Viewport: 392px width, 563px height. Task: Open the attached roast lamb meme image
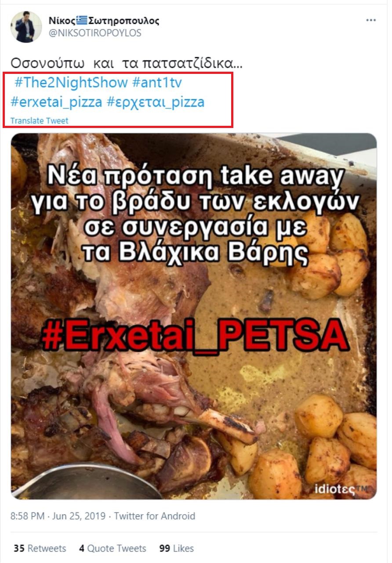click(x=194, y=316)
